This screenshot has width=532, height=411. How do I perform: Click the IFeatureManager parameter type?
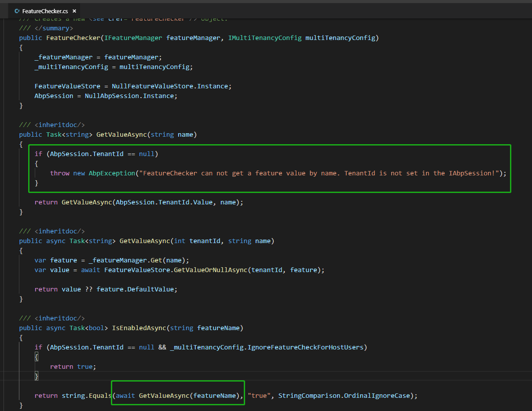(133, 38)
